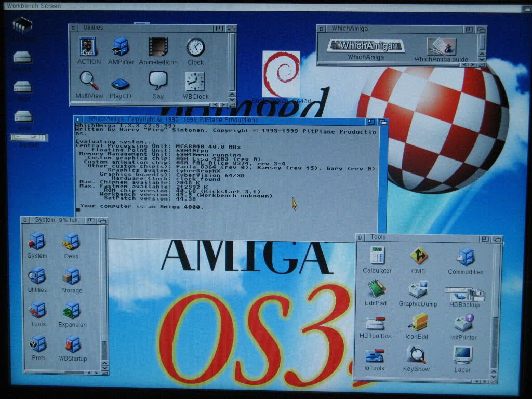This screenshot has height=399, width=532.
Task: Launch the AMPlifier icon
Action: coord(121,47)
